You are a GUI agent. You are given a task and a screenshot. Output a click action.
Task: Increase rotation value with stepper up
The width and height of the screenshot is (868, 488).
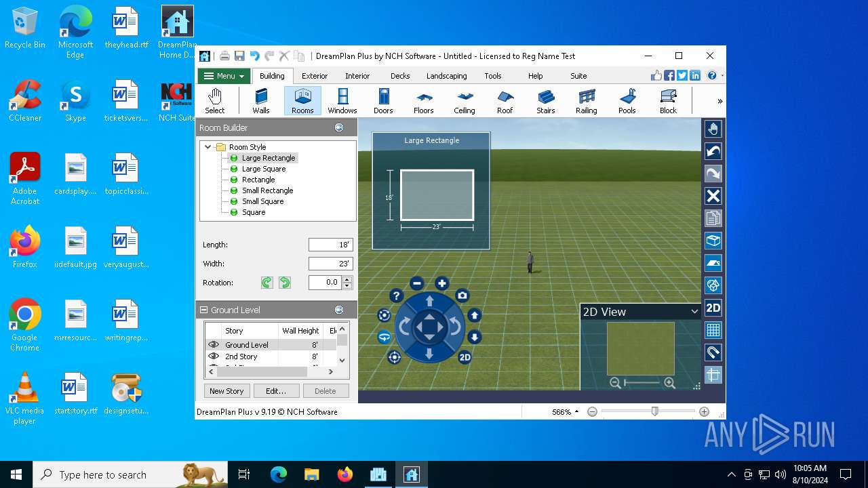coord(347,279)
